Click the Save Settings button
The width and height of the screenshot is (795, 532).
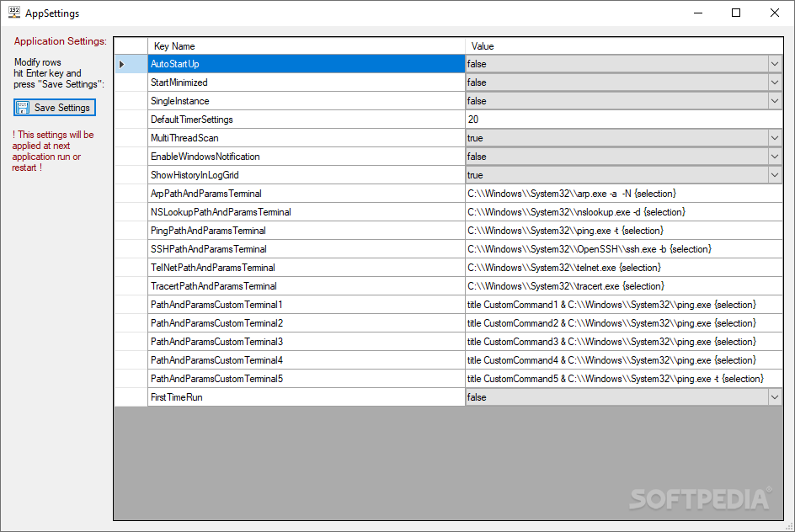point(55,108)
